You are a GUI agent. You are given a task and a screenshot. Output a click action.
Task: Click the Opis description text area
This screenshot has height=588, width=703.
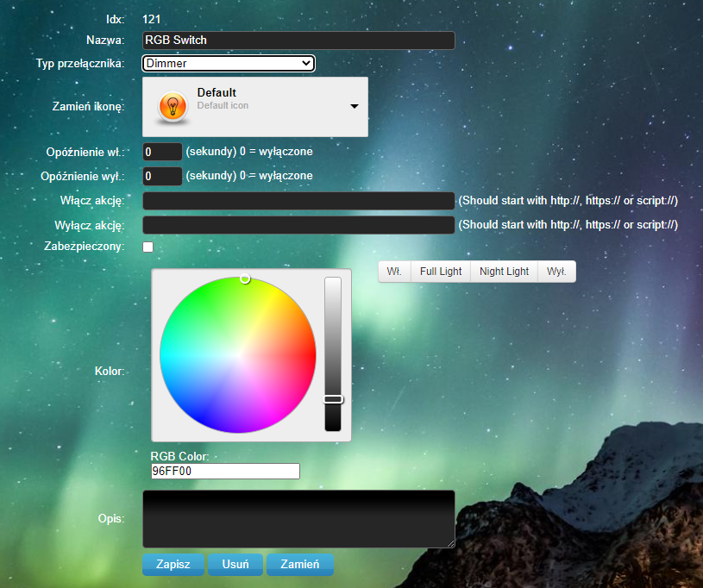click(x=298, y=519)
